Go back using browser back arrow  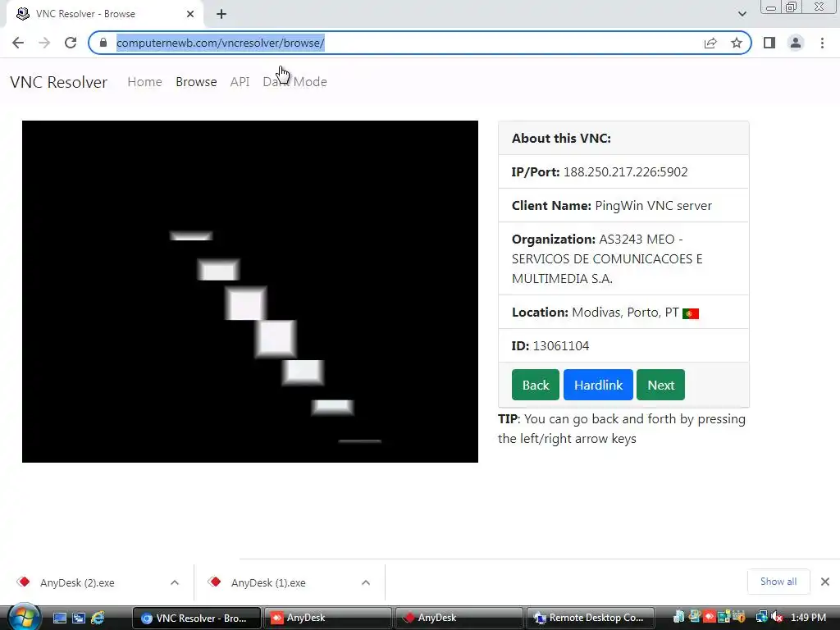[x=18, y=43]
